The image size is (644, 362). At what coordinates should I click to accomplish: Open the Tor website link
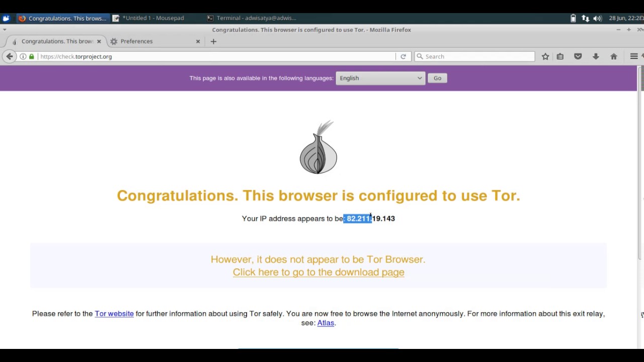click(x=114, y=314)
